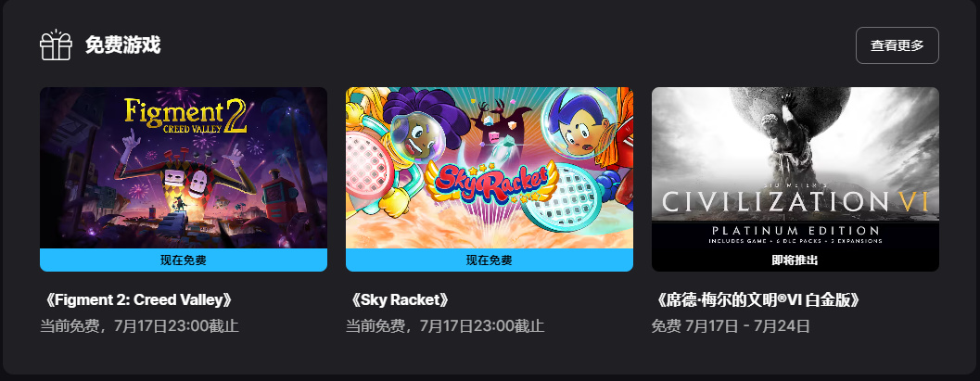The image size is (980, 381).
Task: Select the 《Figment 2: Creed Valley》 title link
Action: coord(139,299)
